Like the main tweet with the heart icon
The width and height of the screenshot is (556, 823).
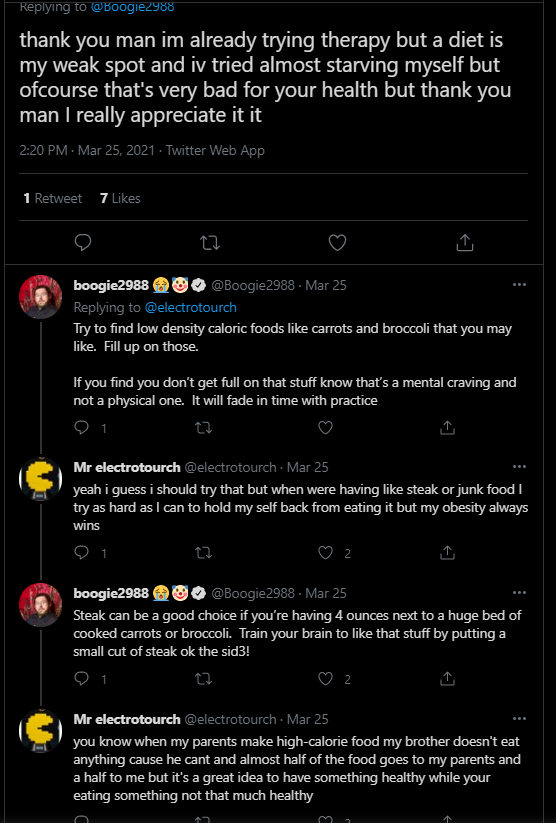(x=337, y=242)
